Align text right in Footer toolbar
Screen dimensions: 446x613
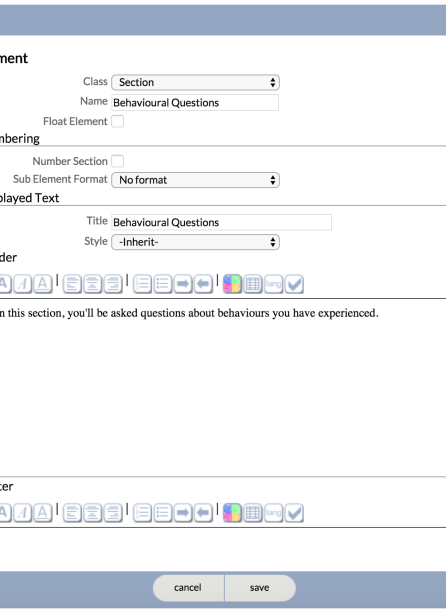113,513
